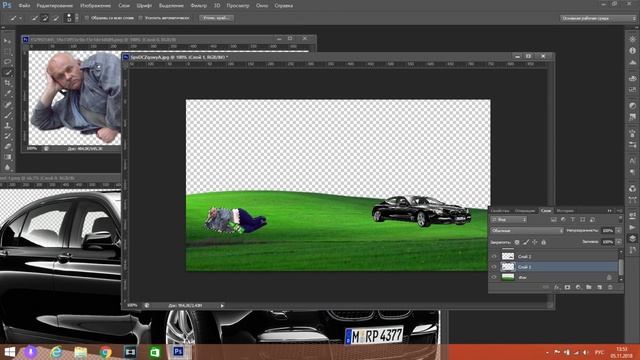
Task: Open the layer filter kind dropdown
Action: [x=509, y=220]
